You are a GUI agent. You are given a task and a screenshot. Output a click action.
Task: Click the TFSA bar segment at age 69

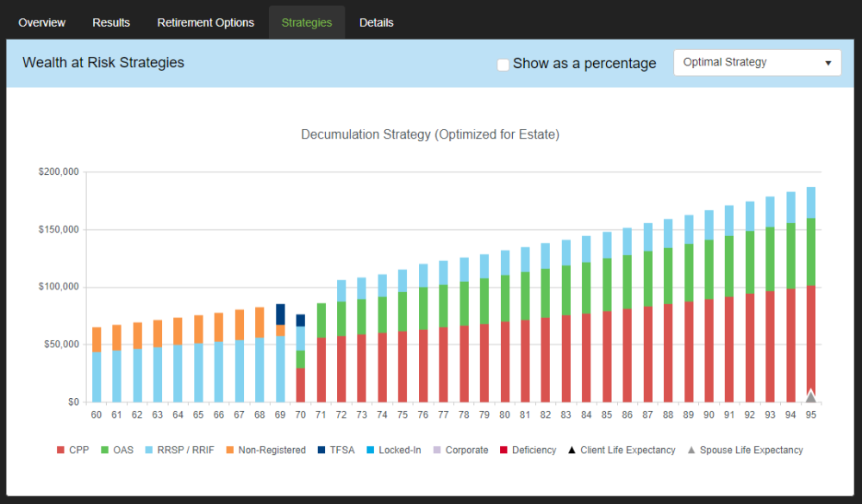[x=280, y=314]
